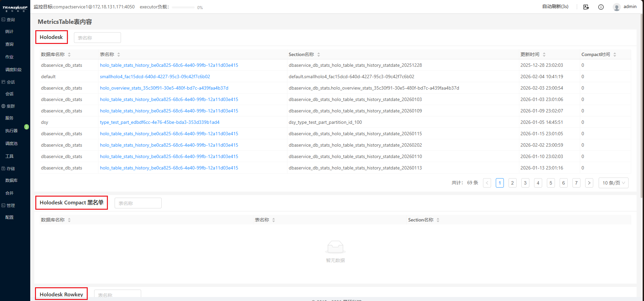The height and width of the screenshot is (301, 644).
Task: Toggle 自动刷新(3s) auto refresh
Action: pyautogui.click(x=555, y=7)
